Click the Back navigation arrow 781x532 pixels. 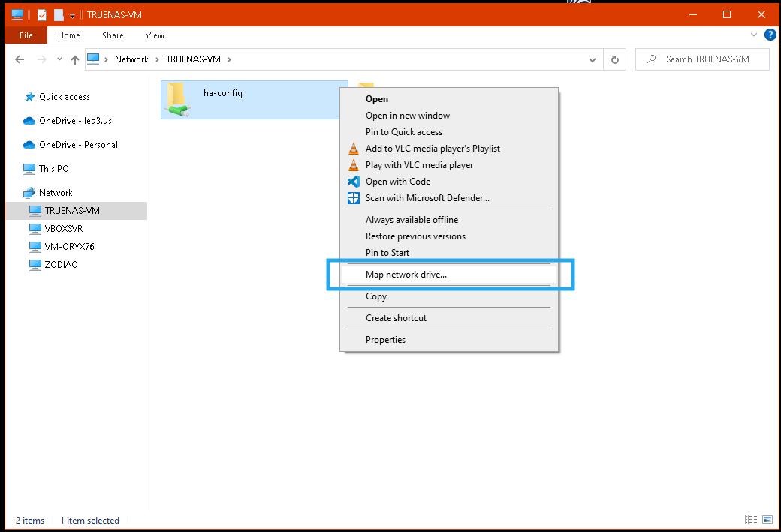pyautogui.click(x=20, y=59)
